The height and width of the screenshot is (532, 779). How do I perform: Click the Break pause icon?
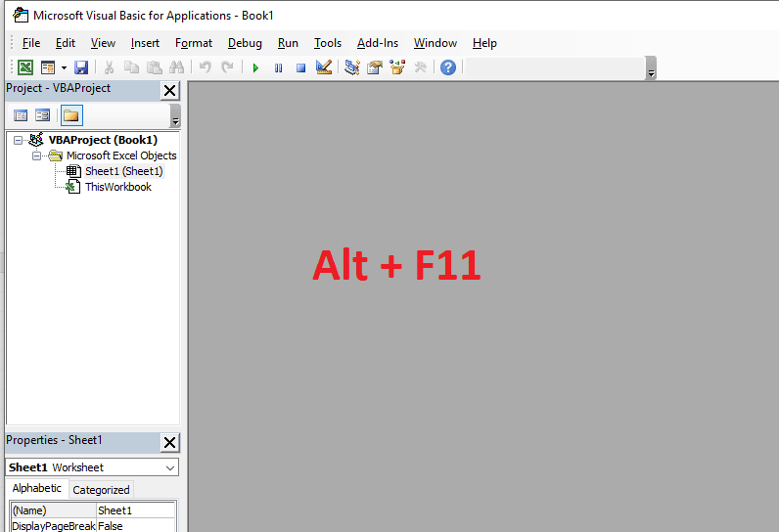(278, 67)
